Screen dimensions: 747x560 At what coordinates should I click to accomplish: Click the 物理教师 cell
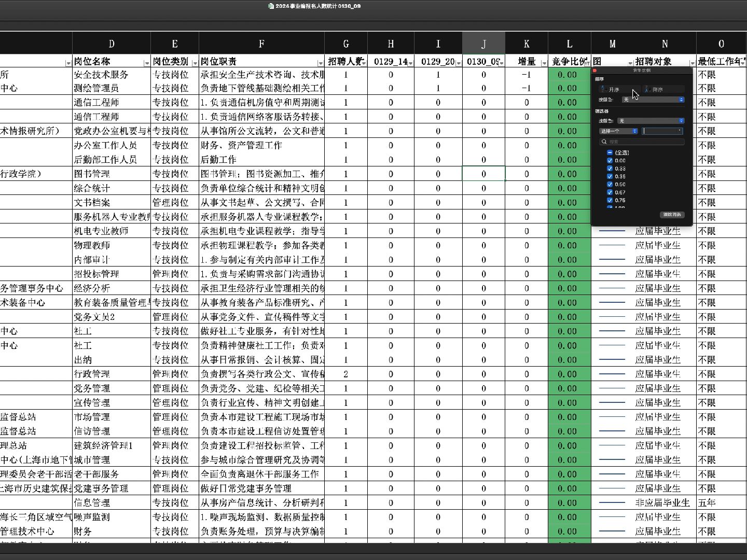pos(112,245)
